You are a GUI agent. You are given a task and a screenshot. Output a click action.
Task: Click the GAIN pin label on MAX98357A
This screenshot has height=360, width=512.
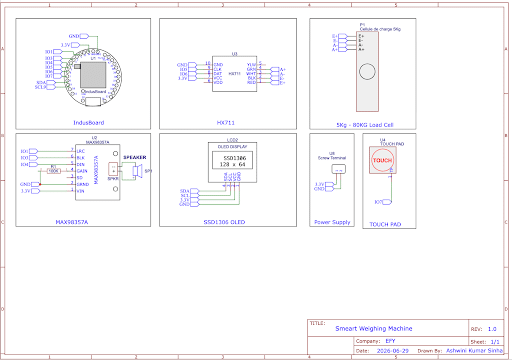coord(82,171)
